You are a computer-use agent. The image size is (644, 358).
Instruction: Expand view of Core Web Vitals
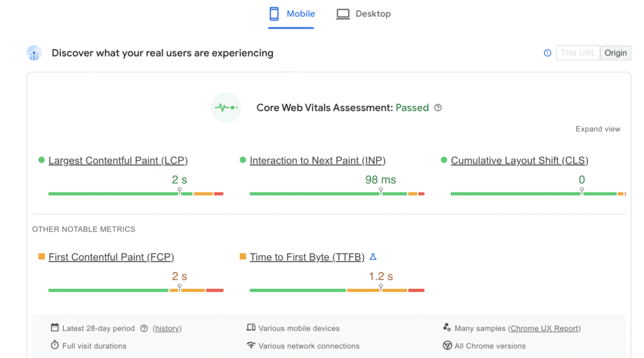[x=597, y=129]
